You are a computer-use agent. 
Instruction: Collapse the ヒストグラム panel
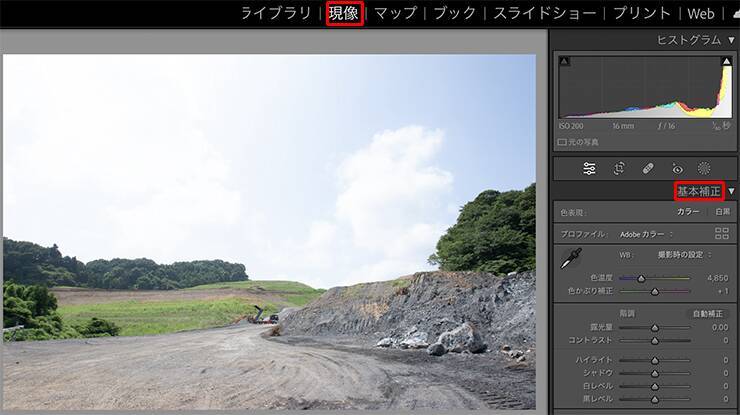tap(730, 39)
